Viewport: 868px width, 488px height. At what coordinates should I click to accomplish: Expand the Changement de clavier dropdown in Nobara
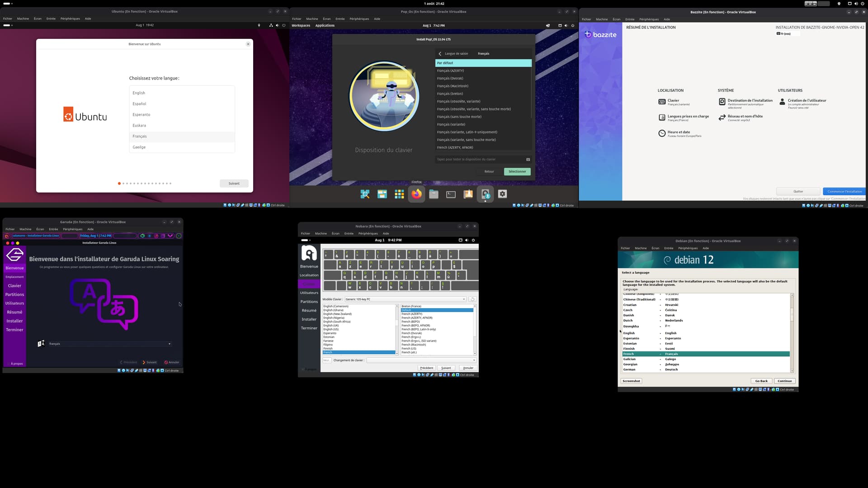point(421,360)
